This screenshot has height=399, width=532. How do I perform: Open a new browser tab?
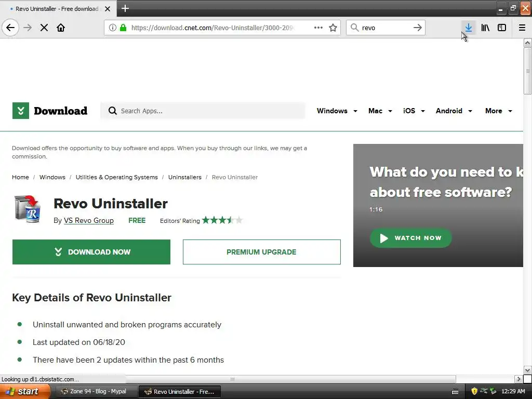(x=125, y=8)
